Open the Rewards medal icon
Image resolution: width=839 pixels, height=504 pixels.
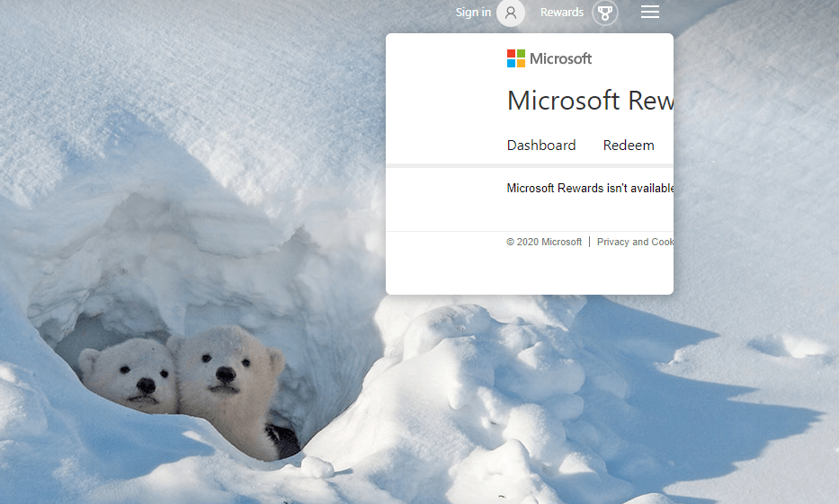[606, 13]
